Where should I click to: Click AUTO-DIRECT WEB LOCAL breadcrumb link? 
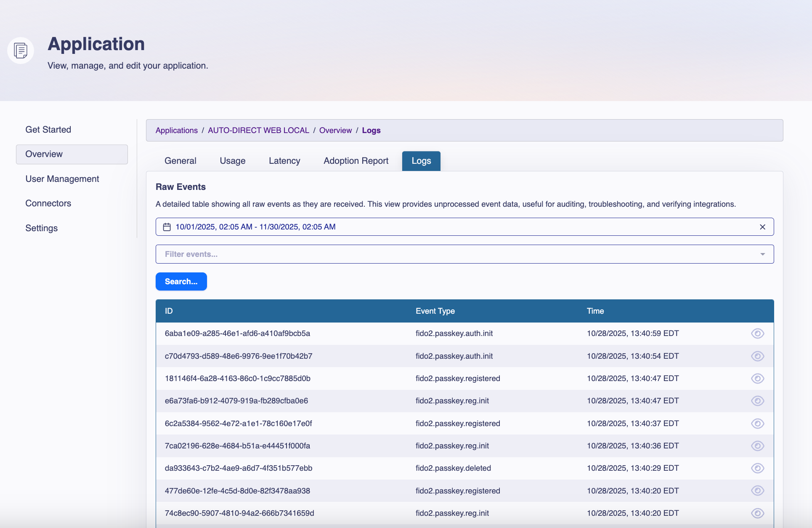point(258,130)
